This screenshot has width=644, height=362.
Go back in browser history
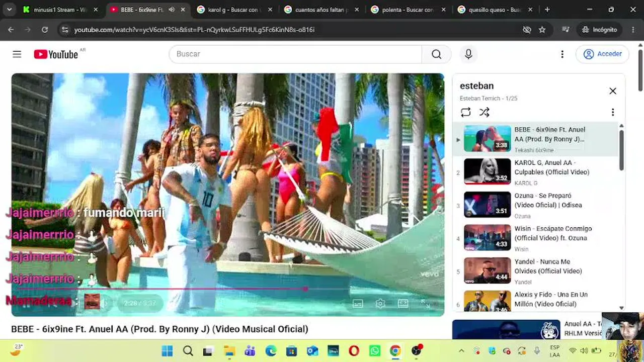tap(11, 30)
